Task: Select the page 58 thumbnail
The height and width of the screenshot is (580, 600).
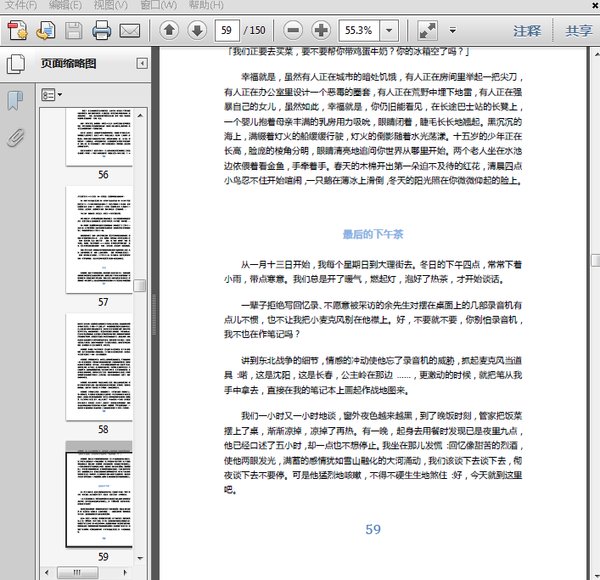Action: tap(99, 367)
